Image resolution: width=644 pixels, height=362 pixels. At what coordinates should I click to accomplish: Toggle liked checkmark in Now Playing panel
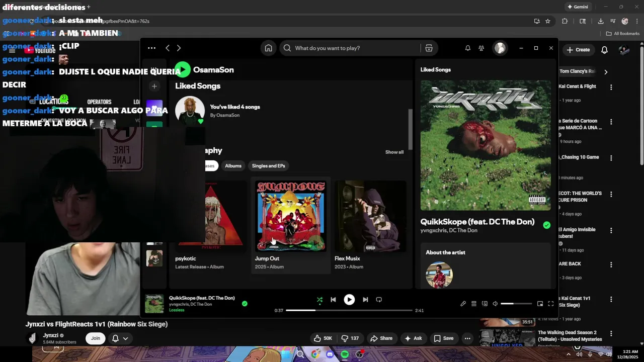547,225
